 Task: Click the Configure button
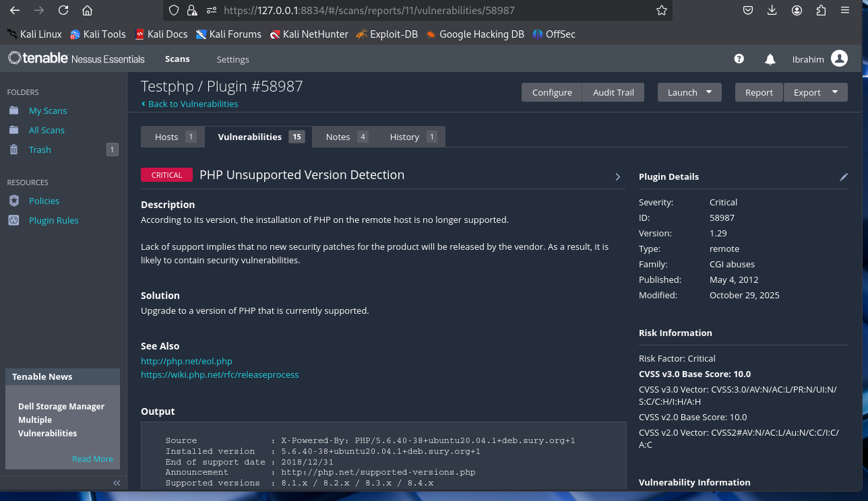[552, 92]
